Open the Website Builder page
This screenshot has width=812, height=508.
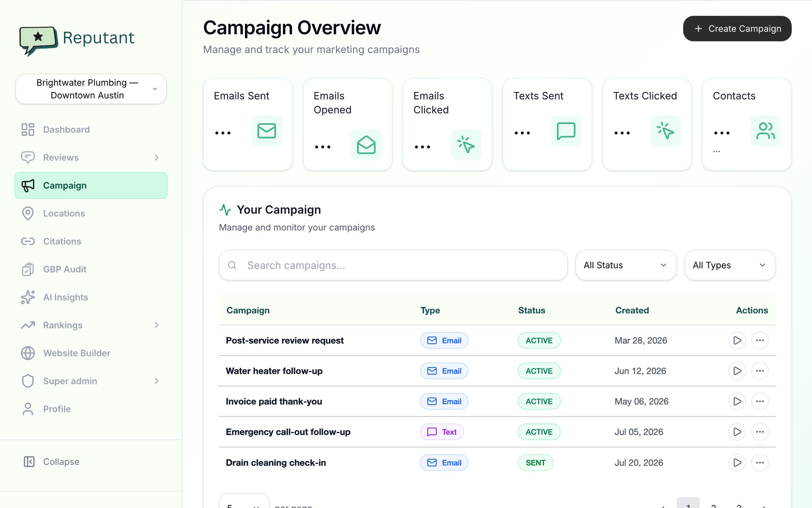coord(91,353)
